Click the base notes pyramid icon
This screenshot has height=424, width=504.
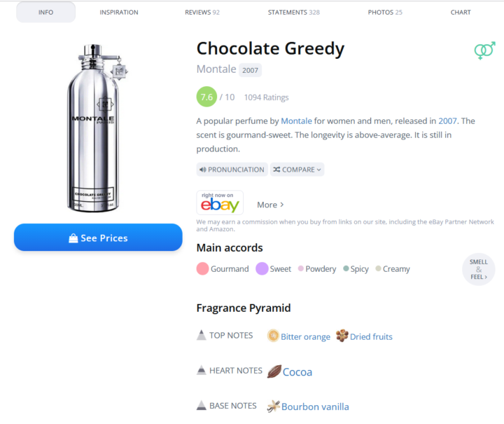(x=201, y=405)
